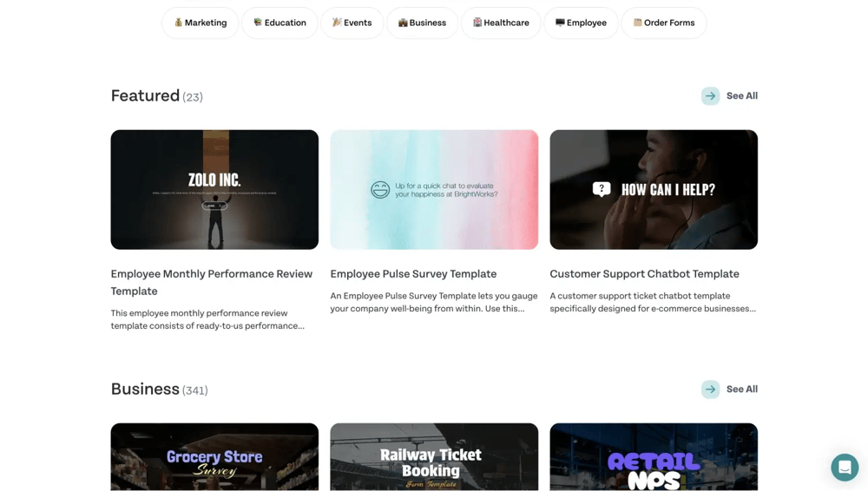Open Employee Monthly Performance Review Template title
Viewport: 868px width, 491px height.
pos(212,282)
